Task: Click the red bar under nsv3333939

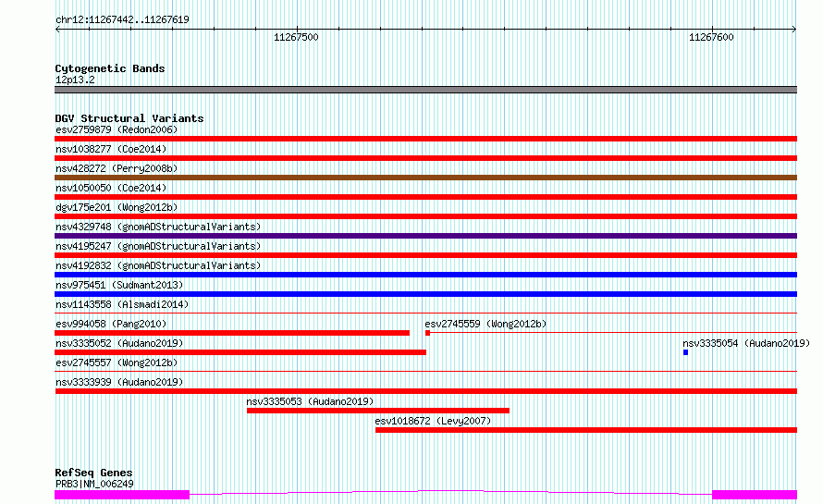Action: click(425, 391)
